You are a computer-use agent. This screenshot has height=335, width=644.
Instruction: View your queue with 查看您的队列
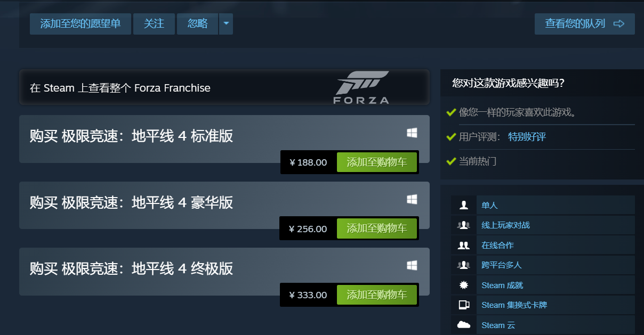click(x=584, y=24)
